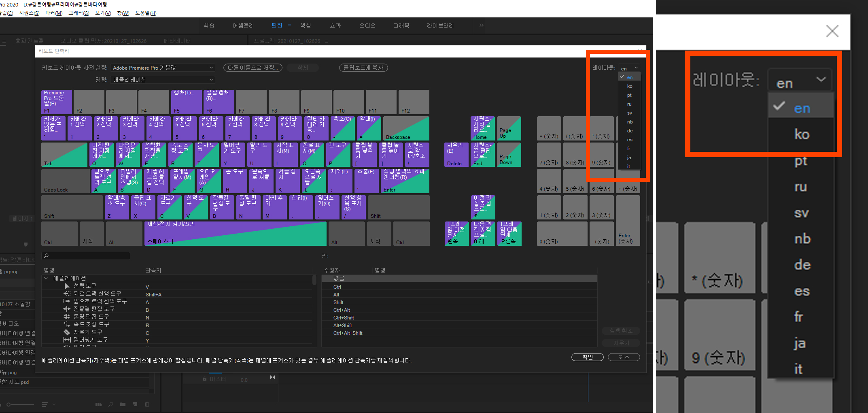Screen dimensions: 868x413
Task: Click the lock icon on 마스터 track
Action: coord(205,379)
